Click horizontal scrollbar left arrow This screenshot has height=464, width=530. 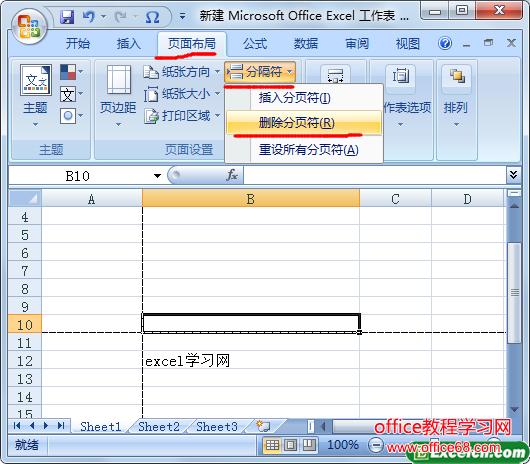[323, 426]
